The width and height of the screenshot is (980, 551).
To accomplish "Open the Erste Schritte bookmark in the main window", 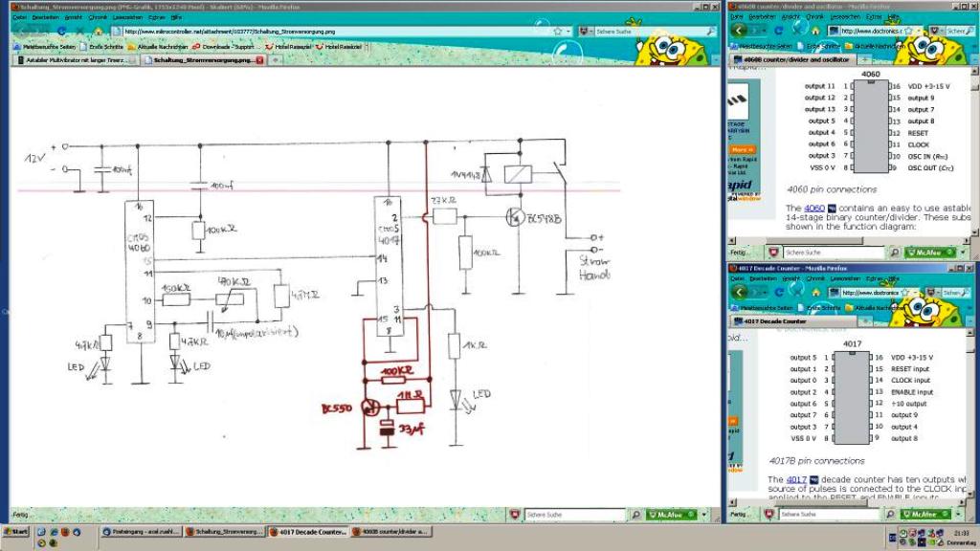I will point(101,46).
